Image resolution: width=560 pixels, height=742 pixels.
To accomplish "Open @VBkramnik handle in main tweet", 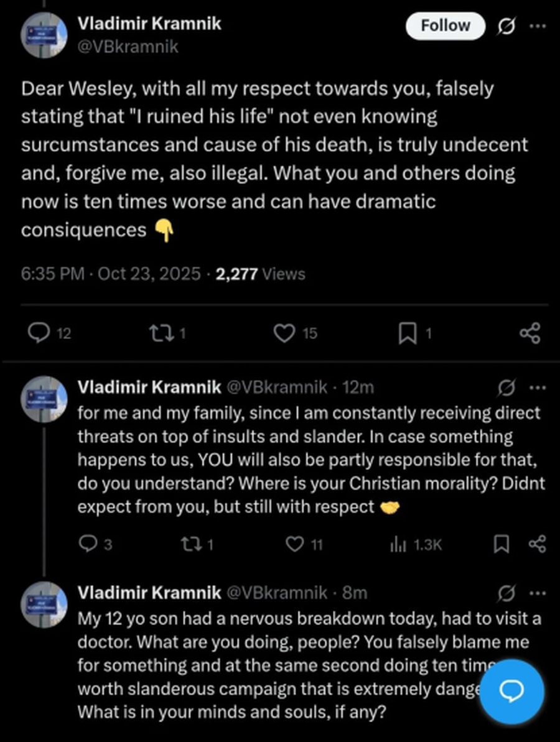I will (x=128, y=47).
